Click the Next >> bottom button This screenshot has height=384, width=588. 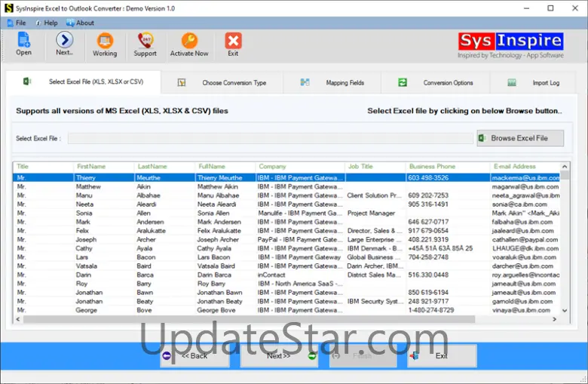[279, 356]
